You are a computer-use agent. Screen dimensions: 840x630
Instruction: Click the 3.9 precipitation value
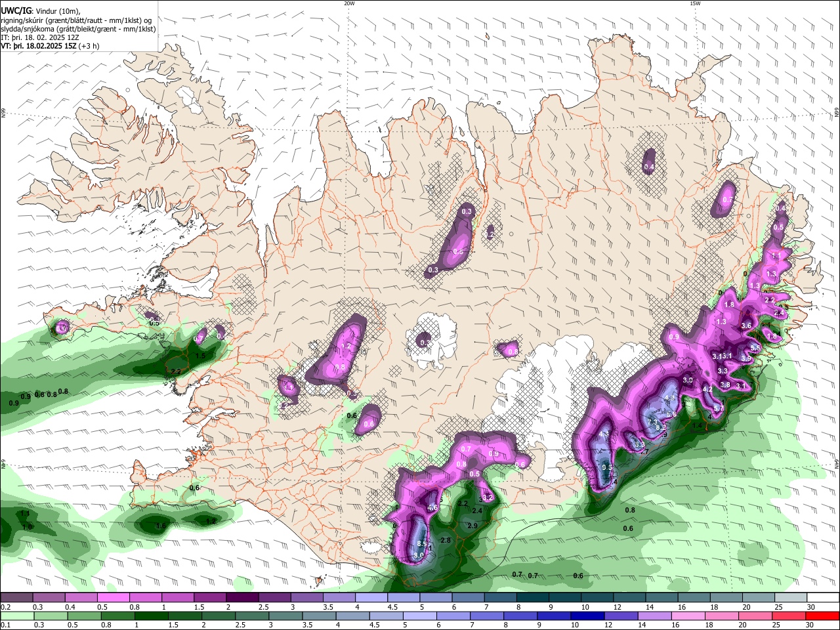click(x=746, y=358)
